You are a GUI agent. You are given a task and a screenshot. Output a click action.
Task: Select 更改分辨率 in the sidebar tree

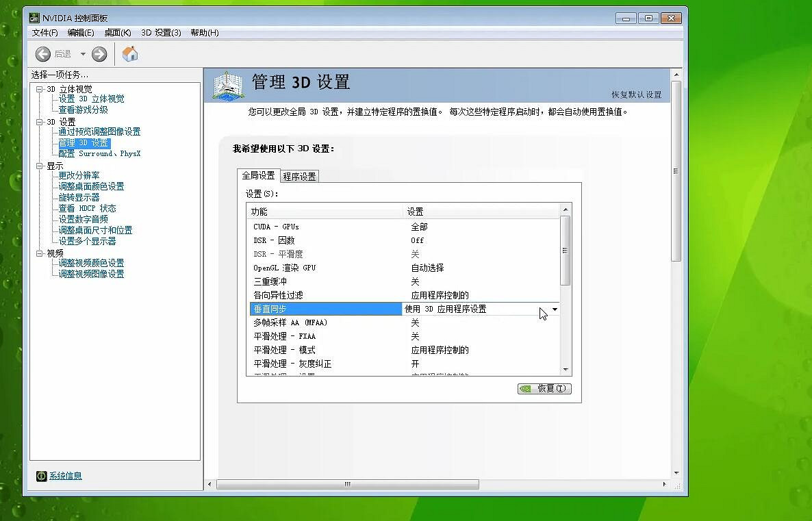(80, 175)
